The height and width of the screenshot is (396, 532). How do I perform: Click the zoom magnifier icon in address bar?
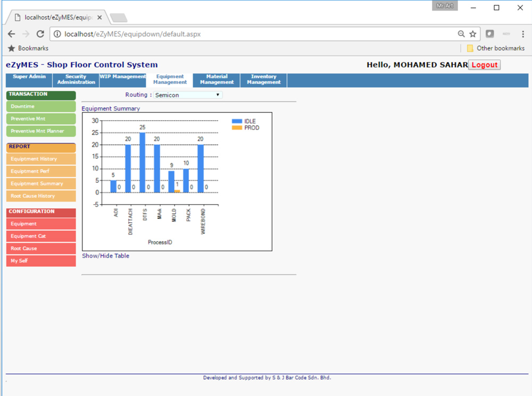461,34
